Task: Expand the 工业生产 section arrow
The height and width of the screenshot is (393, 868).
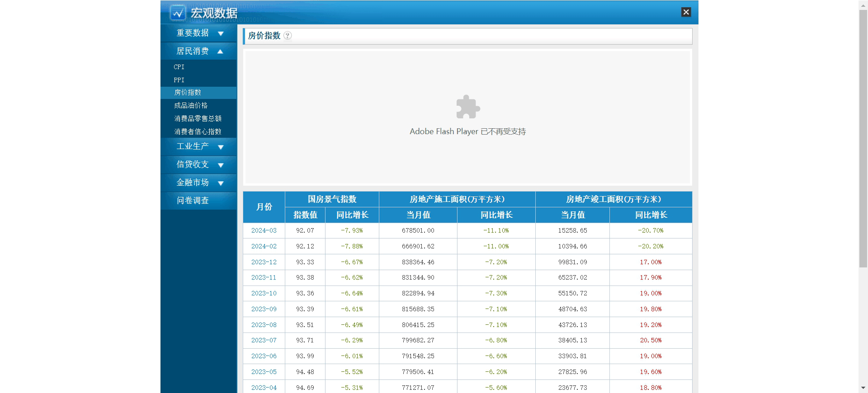Action: [x=221, y=147]
